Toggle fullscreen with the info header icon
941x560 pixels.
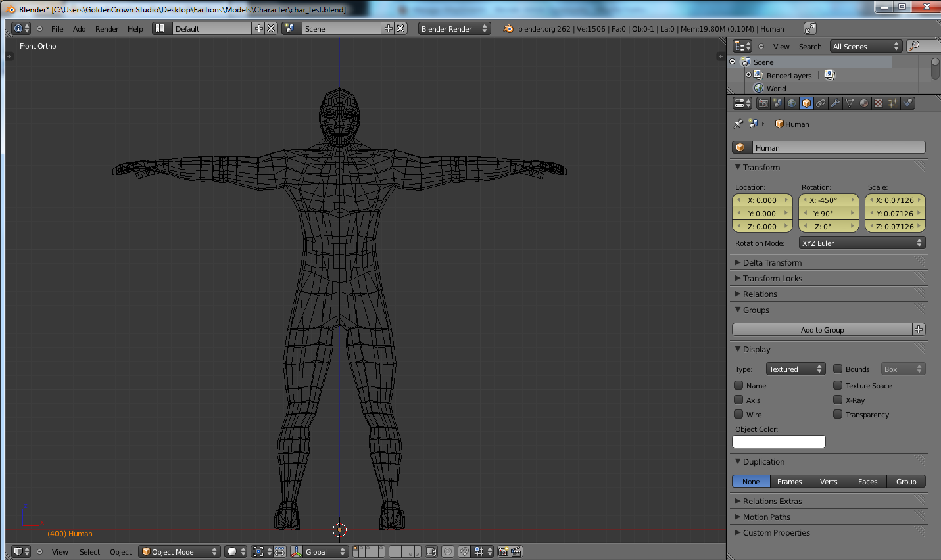[x=810, y=28]
